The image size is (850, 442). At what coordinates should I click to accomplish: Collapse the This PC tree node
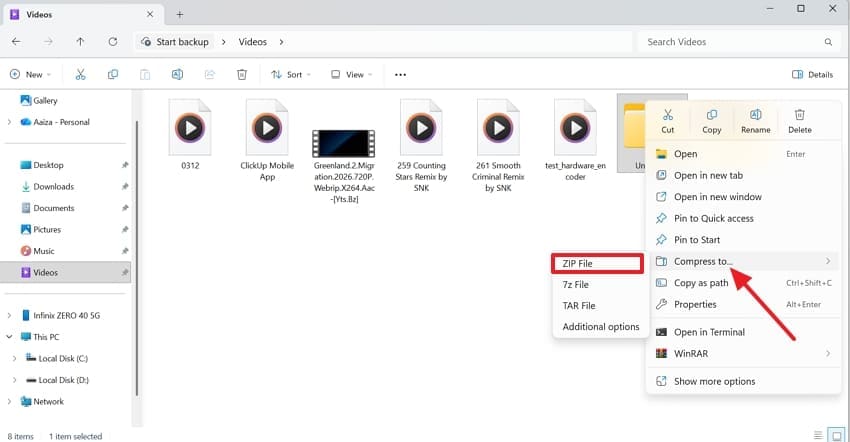pos(9,337)
